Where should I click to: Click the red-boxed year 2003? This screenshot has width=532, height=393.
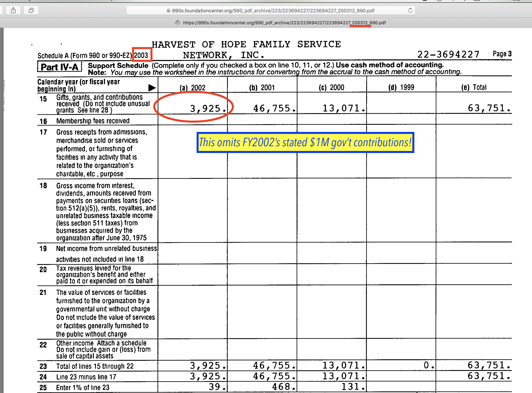tap(141, 55)
